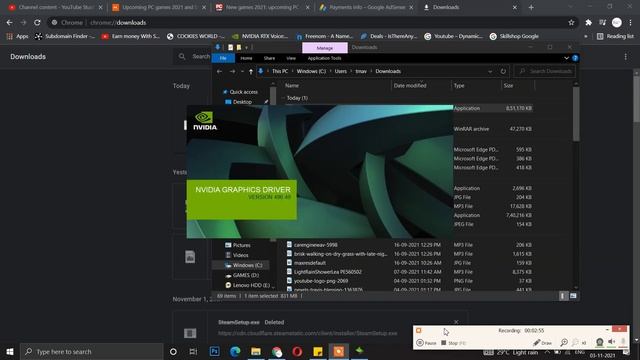Click the Cortana circle icon

(173, 351)
